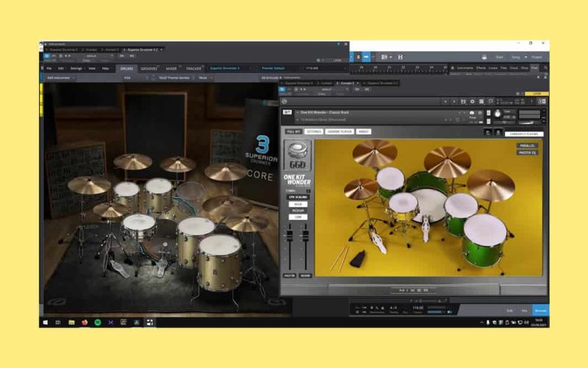
Task: Open the DRUMS tab in Superior Drummer
Action: point(126,68)
